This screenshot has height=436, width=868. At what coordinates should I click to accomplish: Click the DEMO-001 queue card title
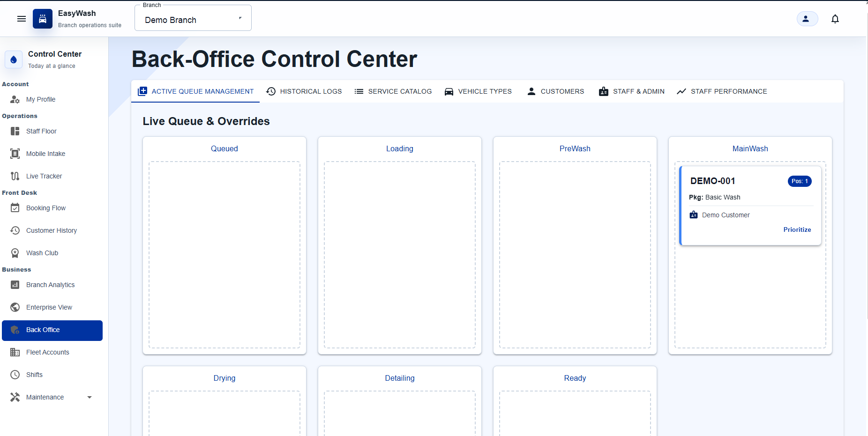click(x=712, y=181)
